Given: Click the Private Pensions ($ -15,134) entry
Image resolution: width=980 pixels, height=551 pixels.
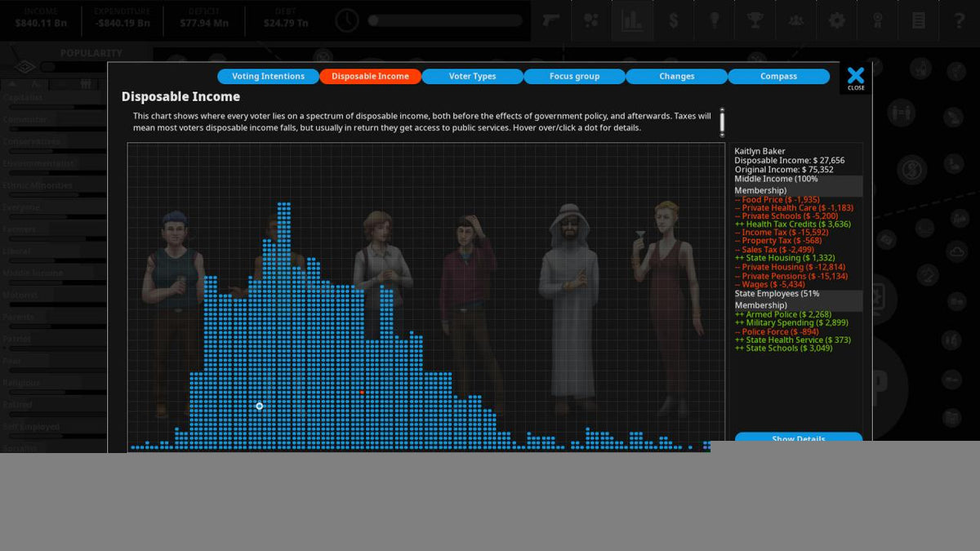Looking at the screenshot, I should point(791,275).
